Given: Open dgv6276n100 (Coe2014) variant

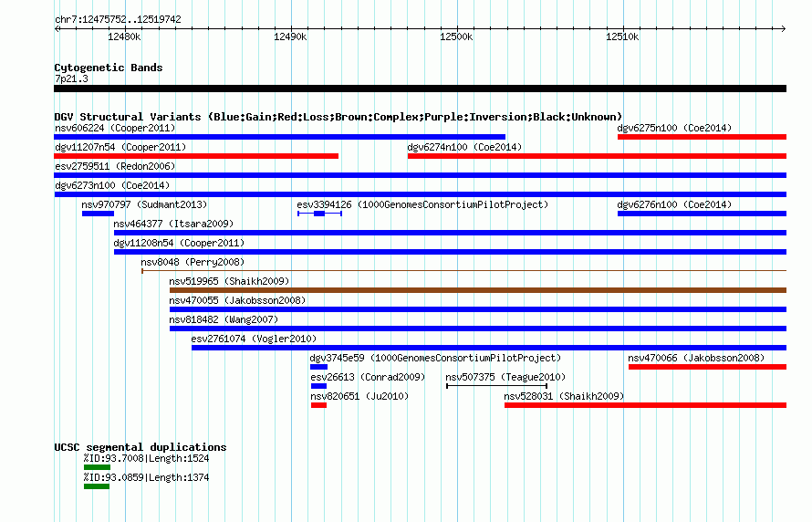Looking at the screenshot, I should tap(674, 204).
